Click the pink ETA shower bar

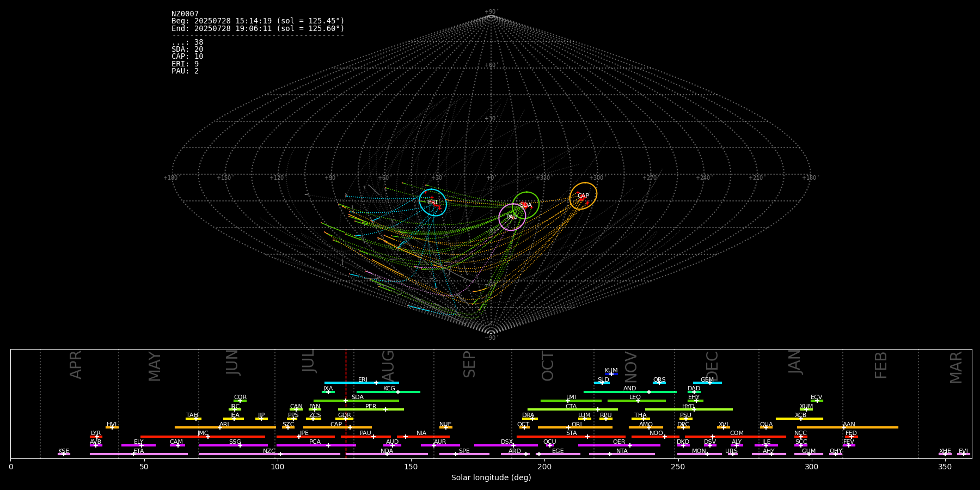(139, 454)
